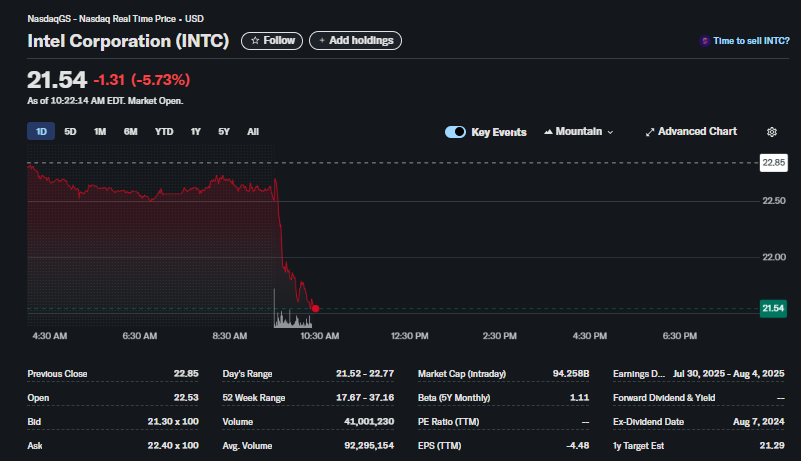Click the NasdaqGS Real Time Price text
Screen dimensions: 801x461
click(x=115, y=19)
